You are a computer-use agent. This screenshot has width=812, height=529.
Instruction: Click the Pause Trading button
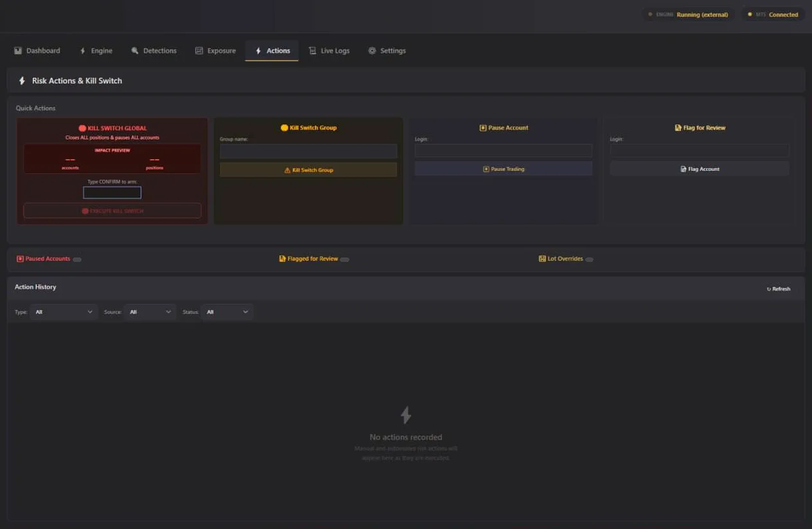(504, 169)
